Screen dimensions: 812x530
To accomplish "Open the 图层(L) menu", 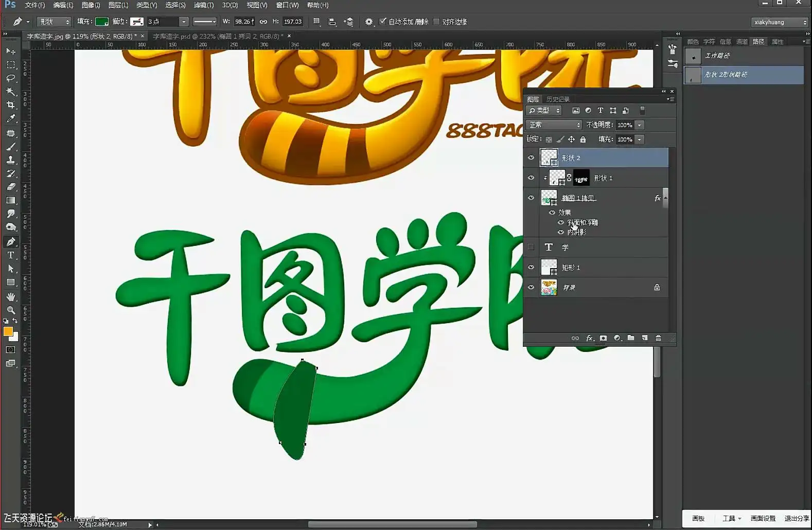I will (118, 5).
